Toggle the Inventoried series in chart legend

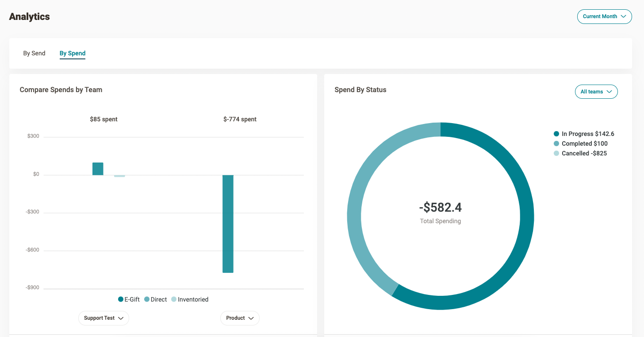click(190, 299)
